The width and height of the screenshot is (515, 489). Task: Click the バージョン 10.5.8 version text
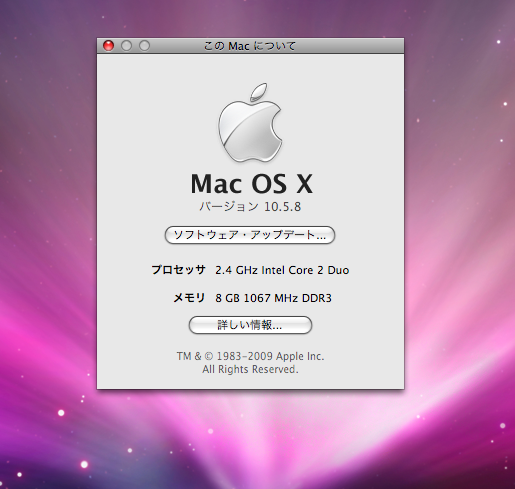coord(250,207)
